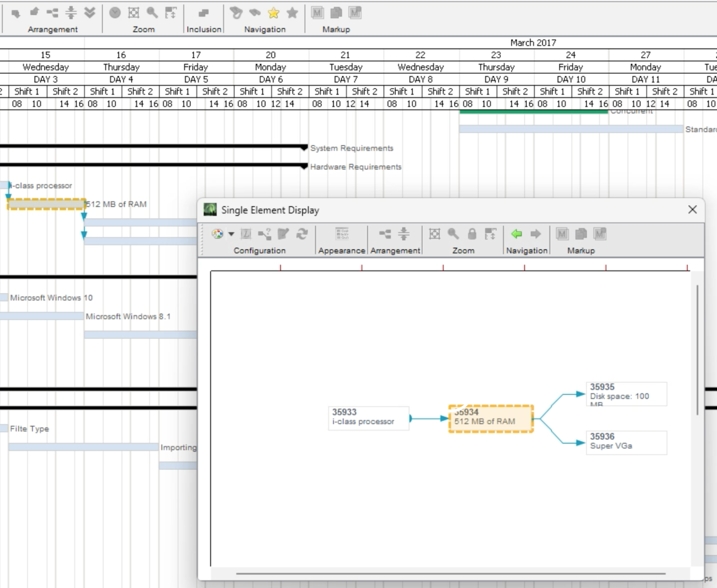717x588 pixels.
Task: Select node 35935 Disk space box
Action: click(626, 394)
